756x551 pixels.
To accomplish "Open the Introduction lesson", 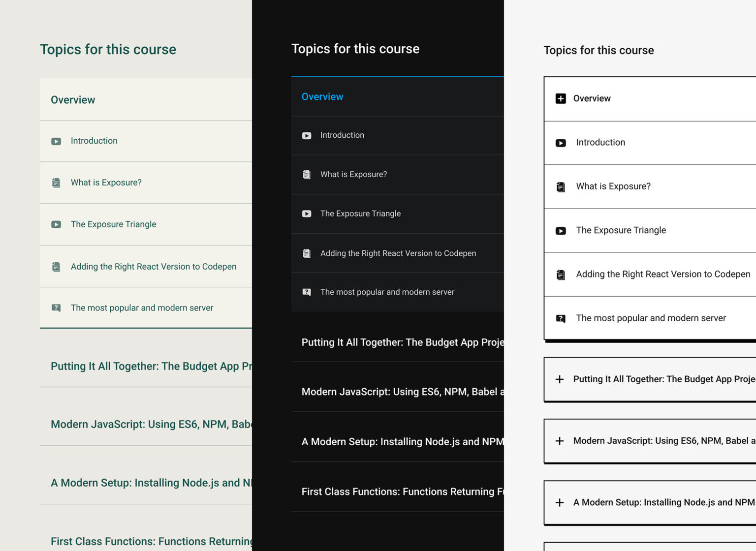I will [94, 141].
